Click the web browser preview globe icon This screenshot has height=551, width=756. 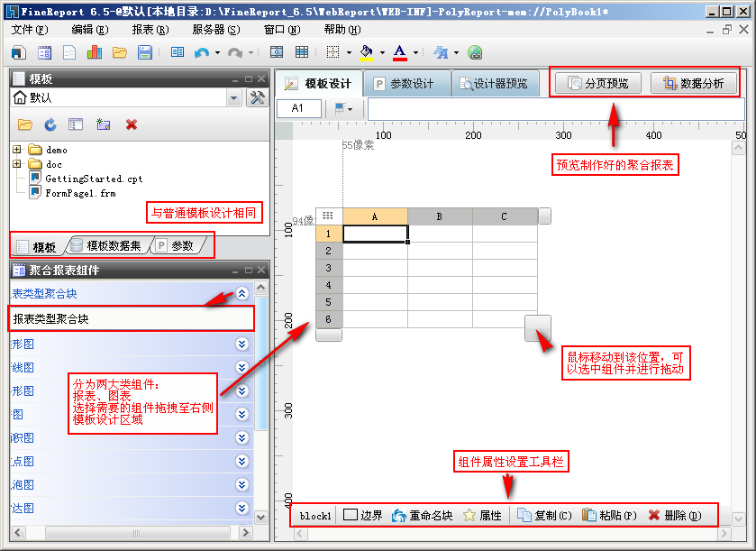tap(475, 52)
